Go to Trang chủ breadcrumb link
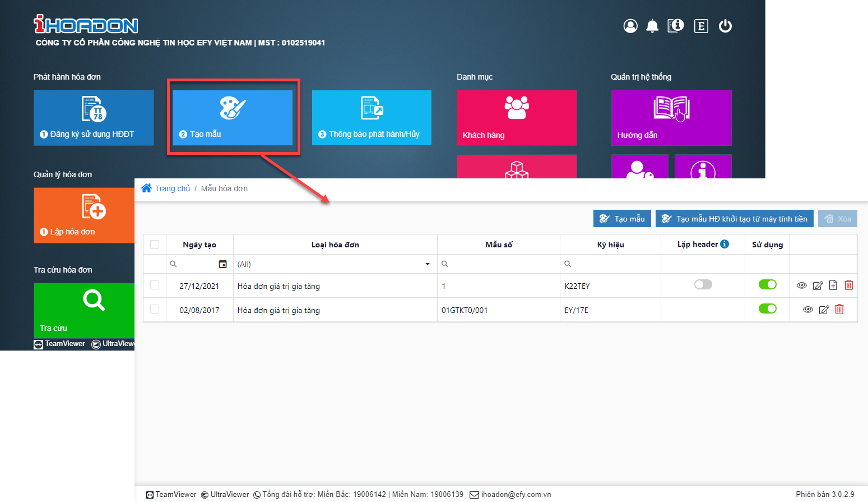Viewport: 868px width, 502px height. [x=172, y=188]
